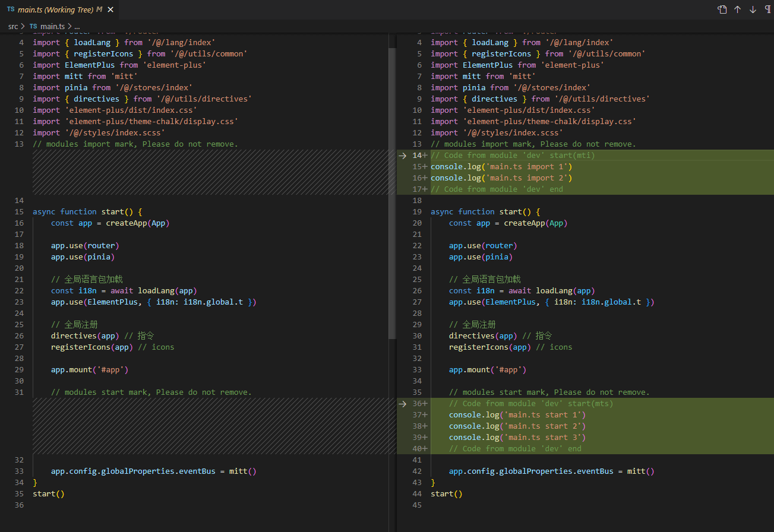
Task: Select the main.ts (Working Tree) tab
Action: [x=56, y=9]
